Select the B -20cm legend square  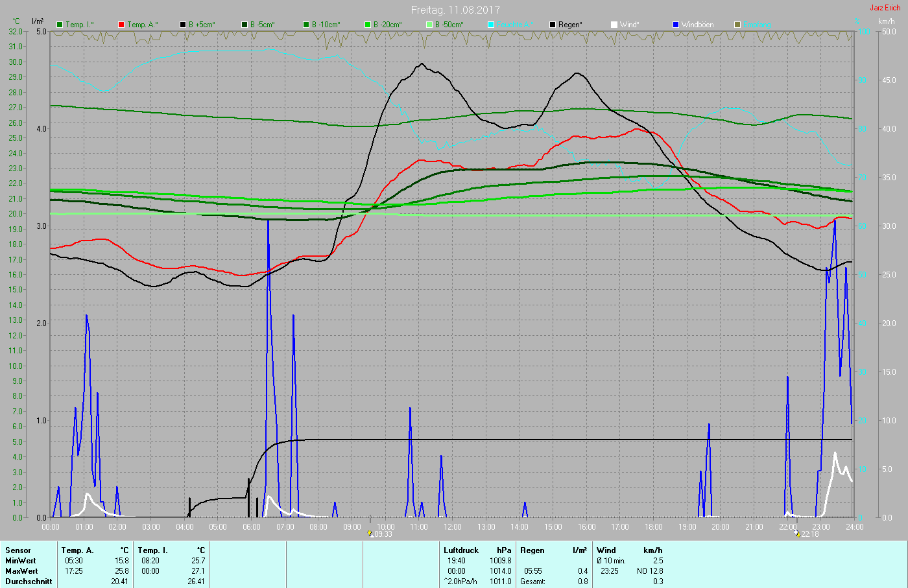pyautogui.click(x=368, y=25)
